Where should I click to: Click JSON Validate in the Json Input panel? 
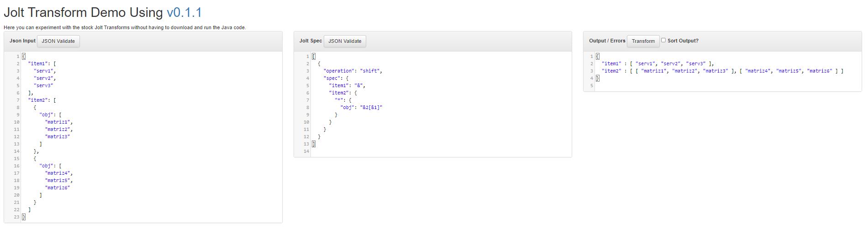[x=58, y=41]
